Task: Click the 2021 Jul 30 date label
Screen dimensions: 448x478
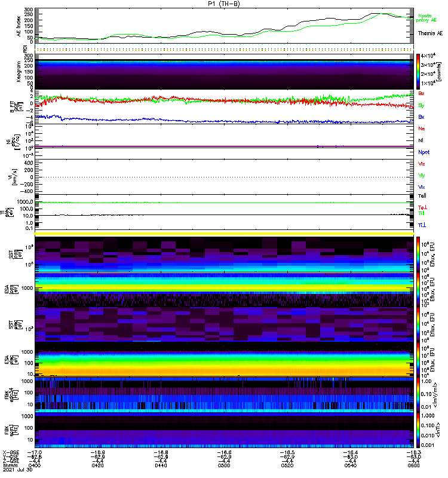Action: click(15, 471)
